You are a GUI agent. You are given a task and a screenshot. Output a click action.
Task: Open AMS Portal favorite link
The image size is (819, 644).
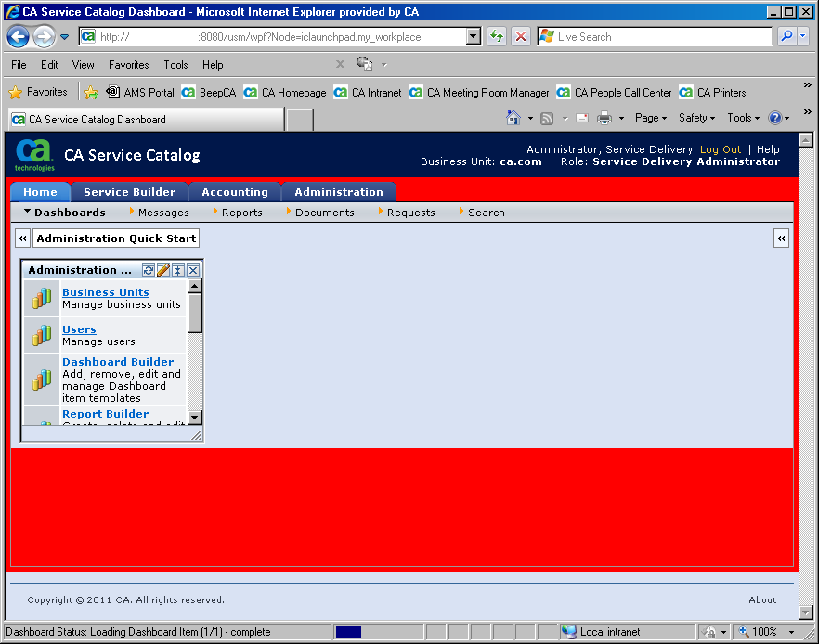click(140, 93)
